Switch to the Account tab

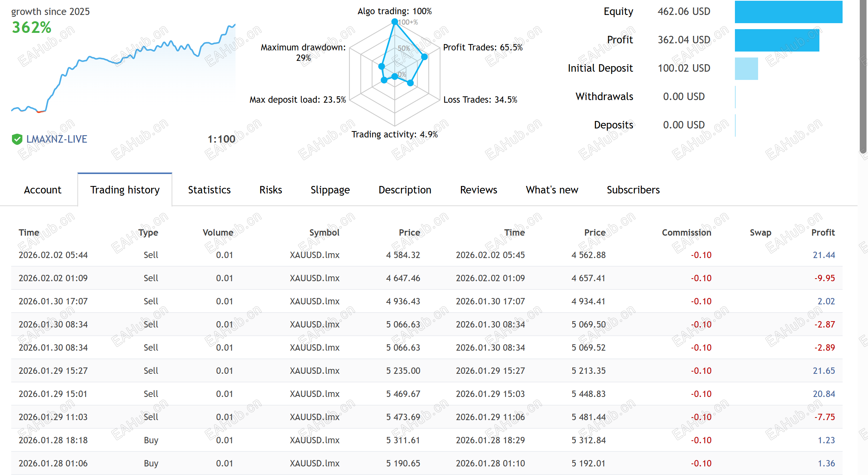click(x=43, y=190)
